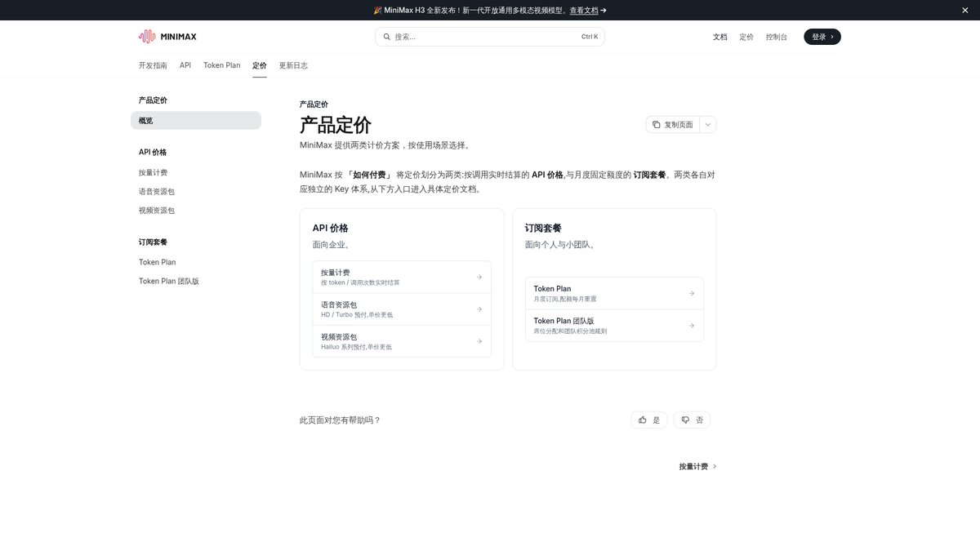Open the 视频资源包 card link
This screenshot has width=980, height=551.
click(x=402, y=341)
